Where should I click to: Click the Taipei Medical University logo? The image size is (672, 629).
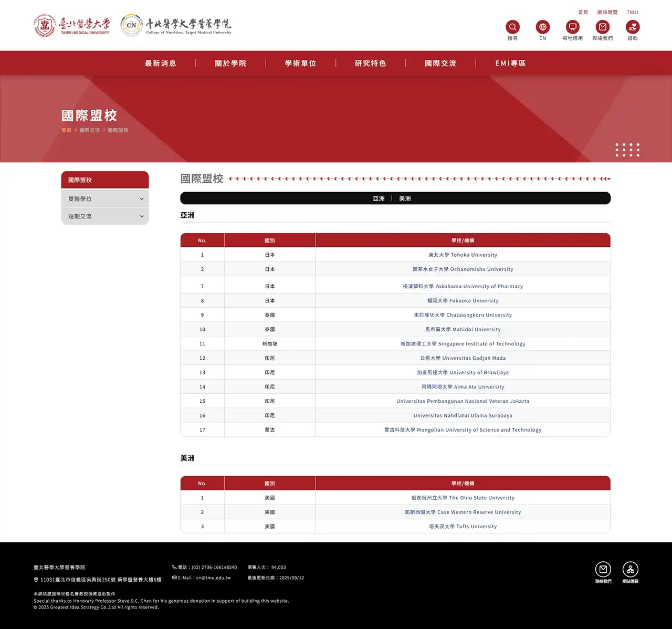coord(72,25)
